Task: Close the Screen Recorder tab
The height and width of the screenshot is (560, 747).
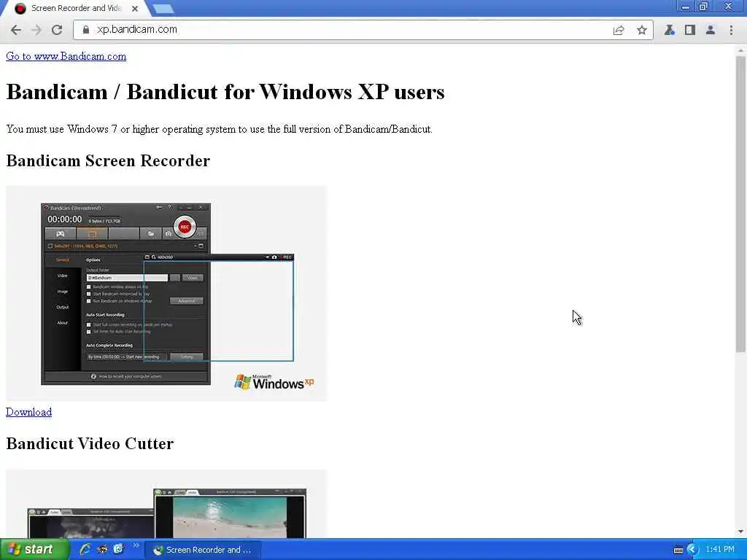Action: 135,9
